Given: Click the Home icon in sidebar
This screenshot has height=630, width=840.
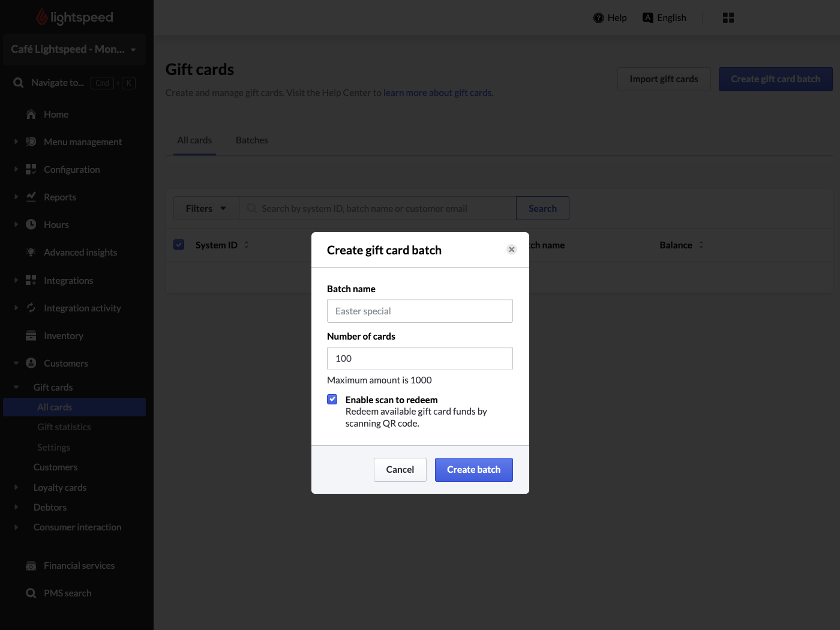Looking at the screenshot, I should pos(31,114).
